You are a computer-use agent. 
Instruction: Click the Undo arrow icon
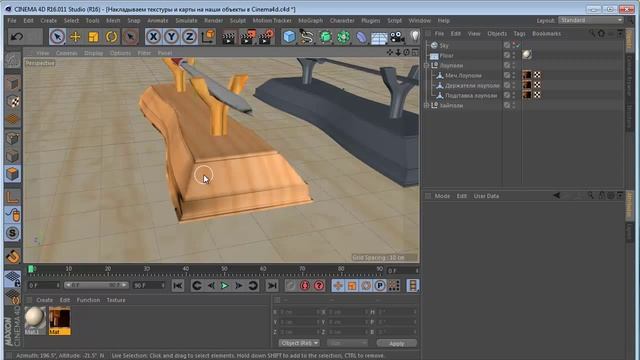point(17,37)
